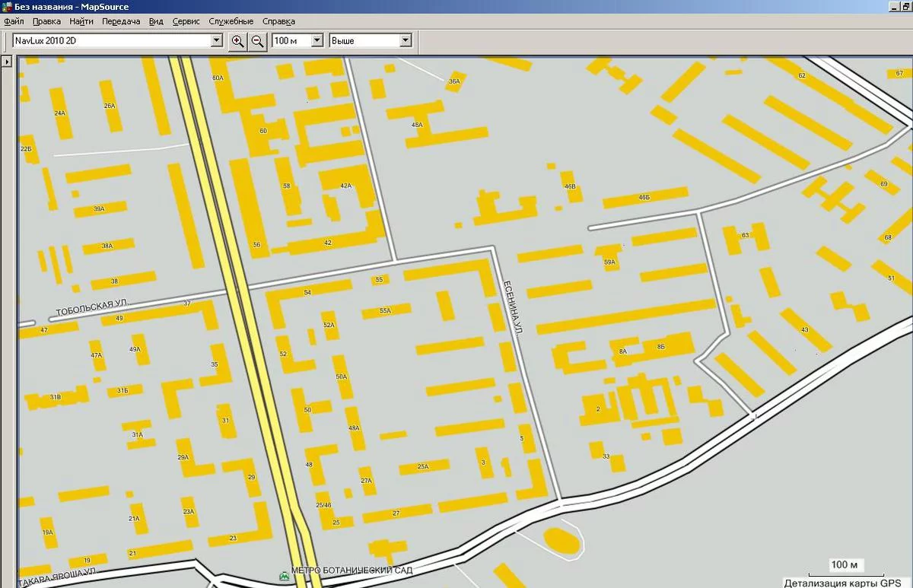
Task: Open the NavLux 2010 2D map product dropdown
Action: point(216,41)
